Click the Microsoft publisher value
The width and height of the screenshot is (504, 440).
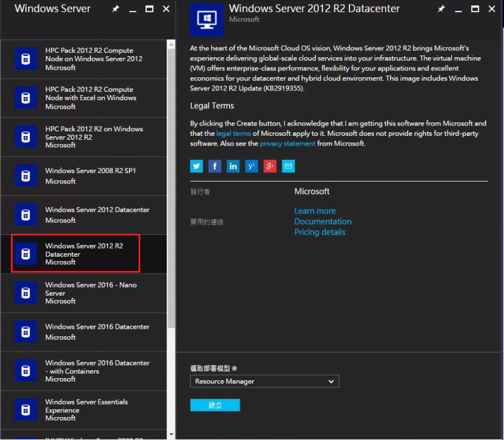(312, 192)
